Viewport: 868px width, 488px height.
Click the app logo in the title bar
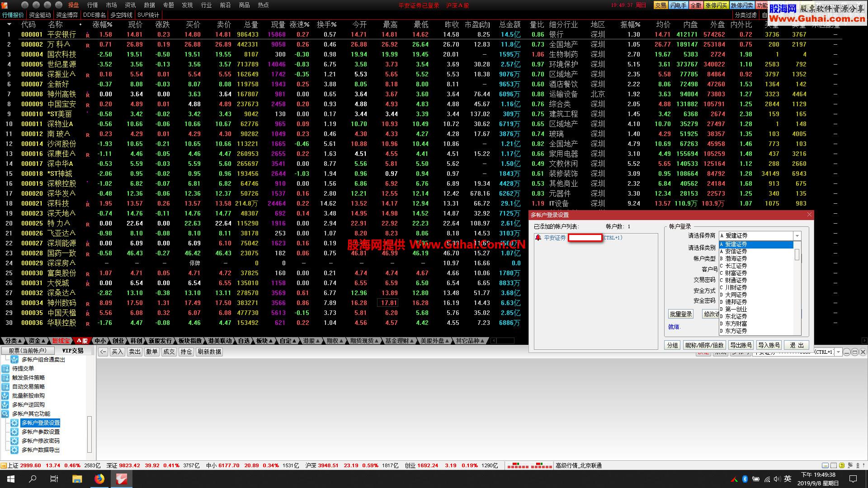coord(5,5)
